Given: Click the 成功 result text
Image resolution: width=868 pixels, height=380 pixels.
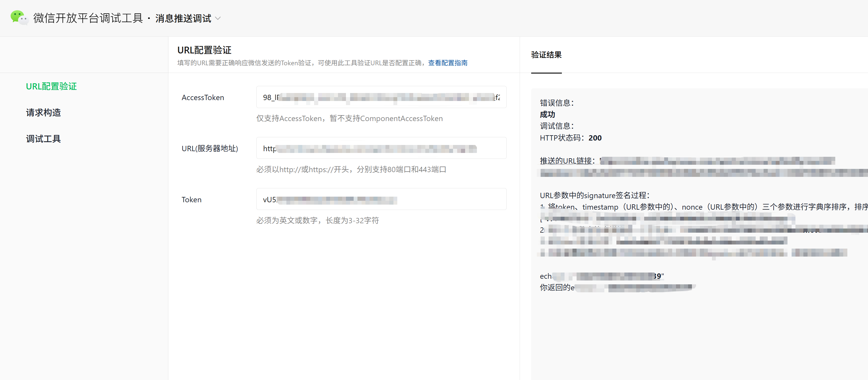Looking at the screenshot, I should click(547, 114).
